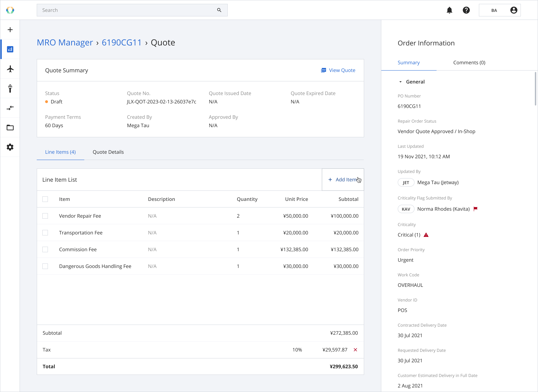This screenshot has width=538, height=392.
Task: Check the Transportation Fee checkbox
Action: [45, 233]
